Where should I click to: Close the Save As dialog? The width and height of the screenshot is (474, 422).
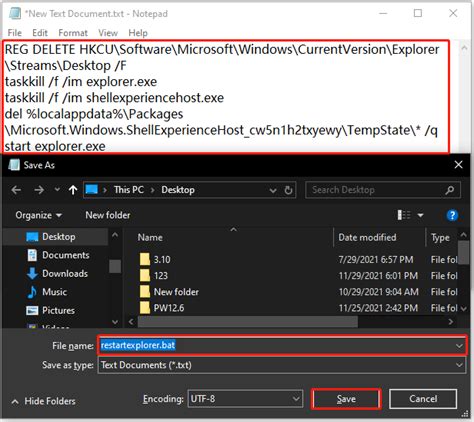coord(458,165)
